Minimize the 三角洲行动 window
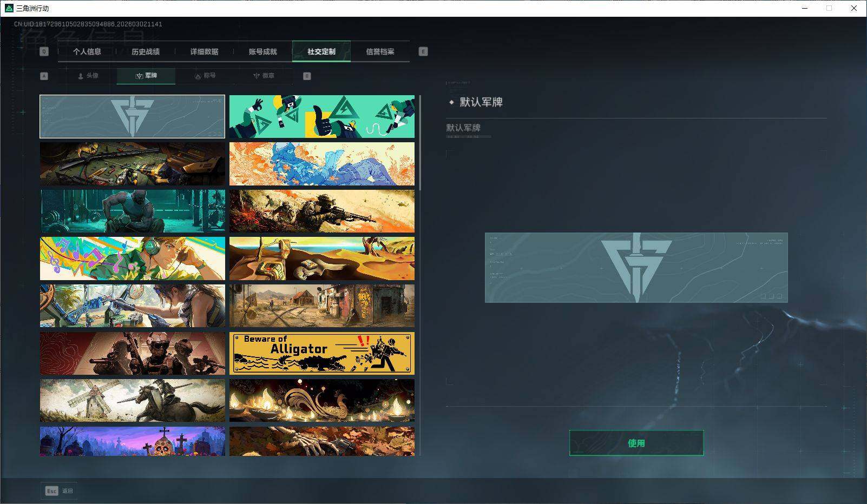The width and height of the screenshot is (867, 504). pyautogui.click(x=804, y=8)
